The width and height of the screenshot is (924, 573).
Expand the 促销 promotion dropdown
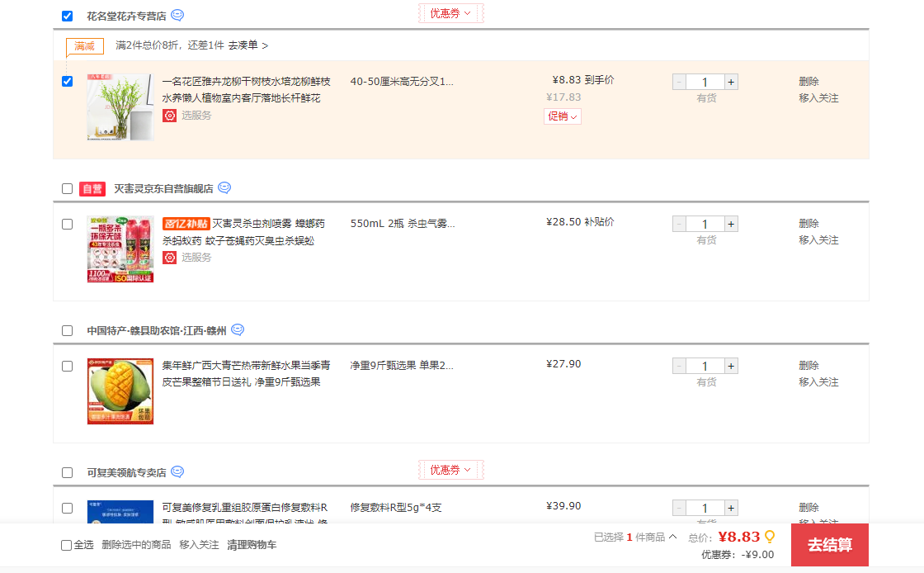click(x=562, y=116)
